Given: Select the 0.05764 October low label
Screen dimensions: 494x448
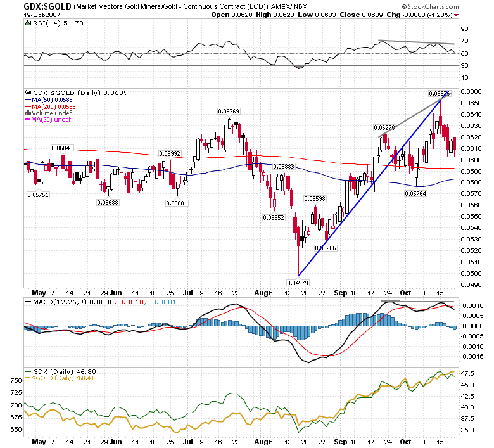Looking at the screenshot, I should point(415,193).
